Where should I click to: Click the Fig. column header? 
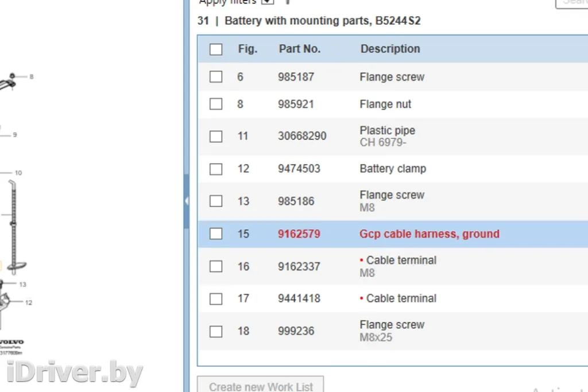(x=247, y=49)
